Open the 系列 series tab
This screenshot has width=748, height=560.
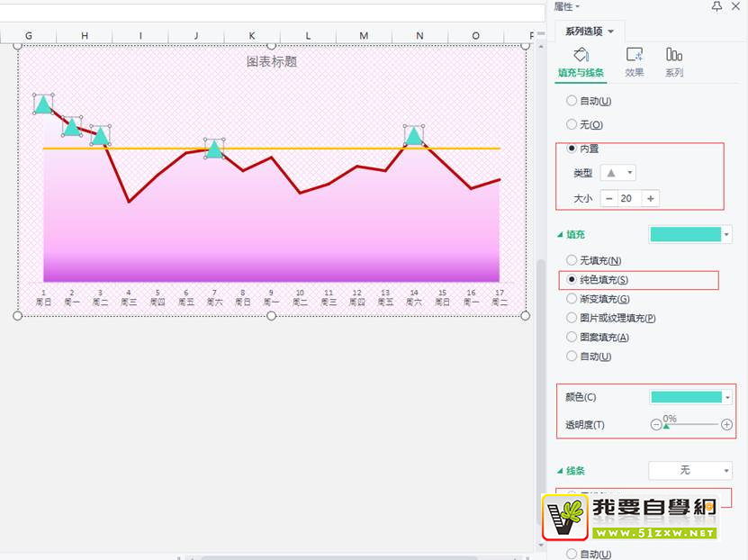[x=674, y=62]
